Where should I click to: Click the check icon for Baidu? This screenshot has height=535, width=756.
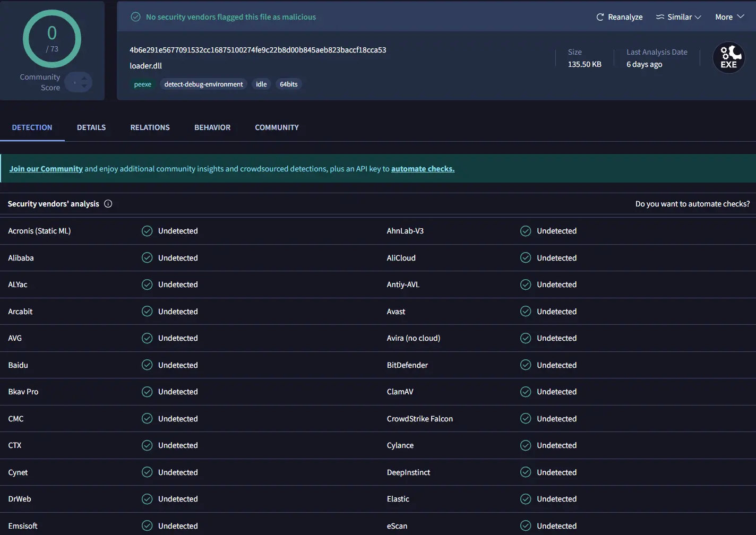click(x=147, y=365)
